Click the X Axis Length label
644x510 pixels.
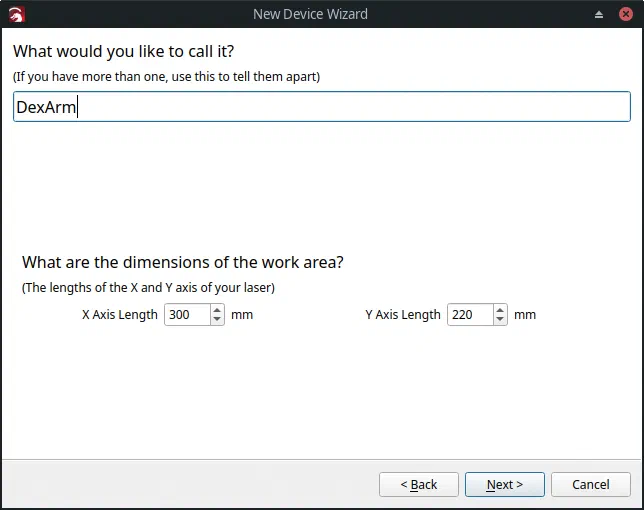pos(120,315)
